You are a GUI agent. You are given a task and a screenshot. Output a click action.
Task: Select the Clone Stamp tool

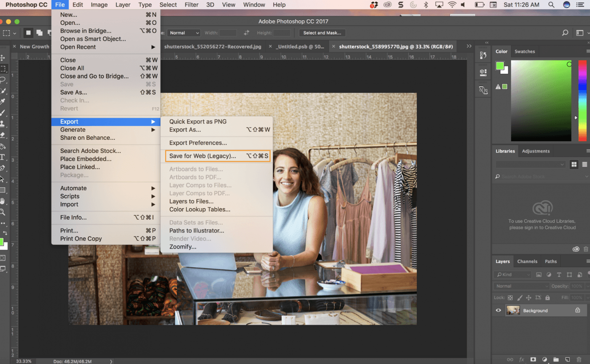[3, 124]
